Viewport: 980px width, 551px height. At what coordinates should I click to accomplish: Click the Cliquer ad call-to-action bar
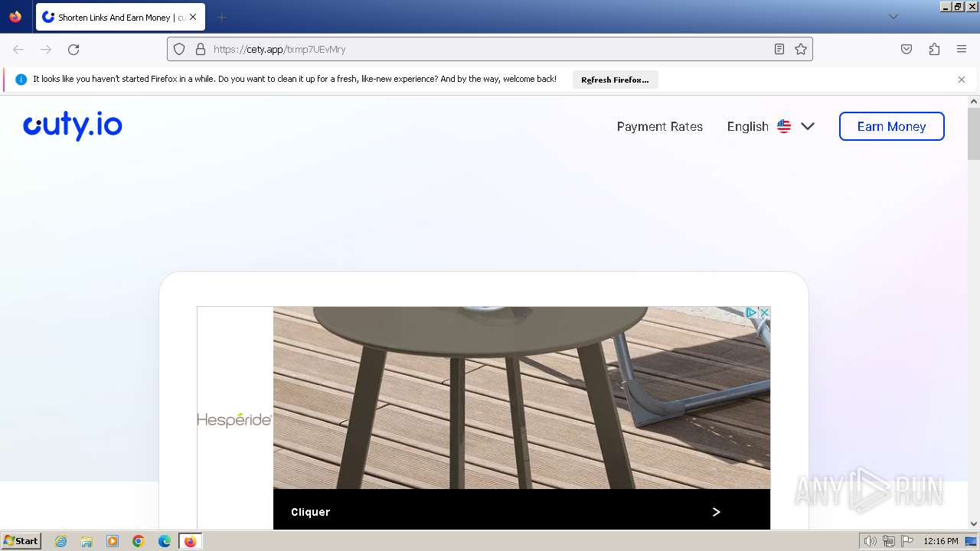tap(521, 510)
